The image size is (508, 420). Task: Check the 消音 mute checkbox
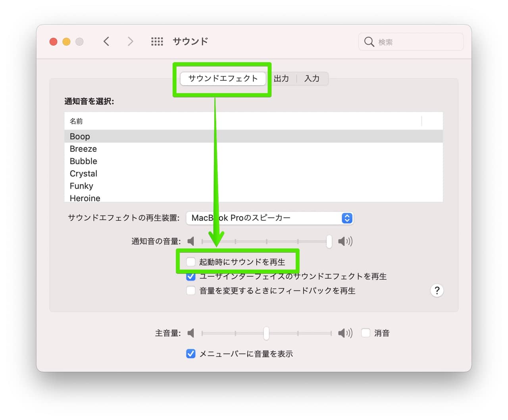click(x=366, y=333)
